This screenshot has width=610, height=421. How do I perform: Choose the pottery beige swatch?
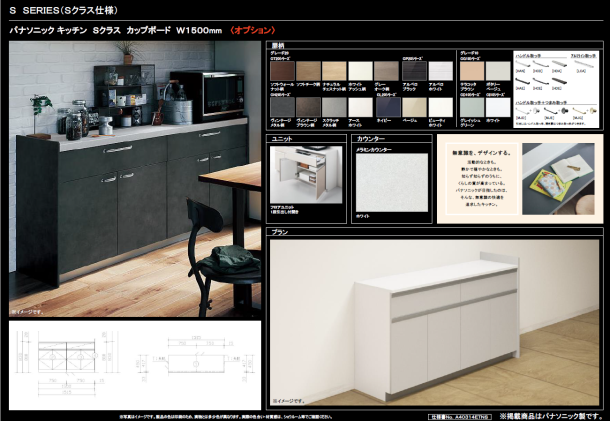click(x=498, y=71)
